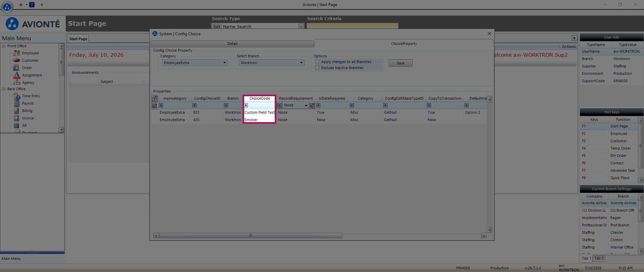Switch to the Detail tab
Viewport: 644px width, 272px height.
[232, 44]
